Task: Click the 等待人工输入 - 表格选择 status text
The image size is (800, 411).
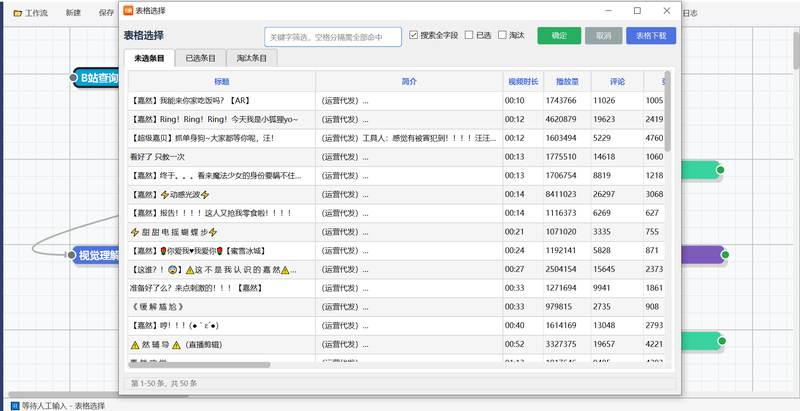Action: click(64, 406)
